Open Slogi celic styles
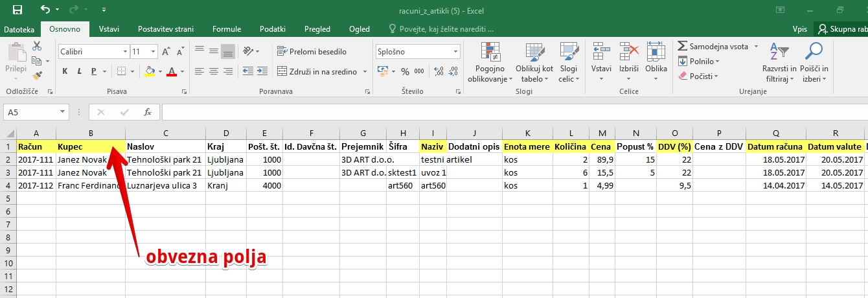The width and height of the screenshot is (868, 298). coord(568,62)
